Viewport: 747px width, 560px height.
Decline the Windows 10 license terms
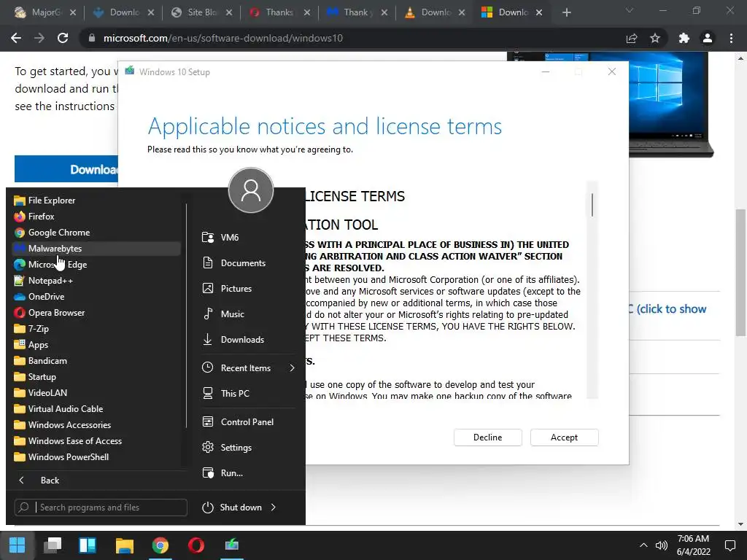(x=488, y=437)
